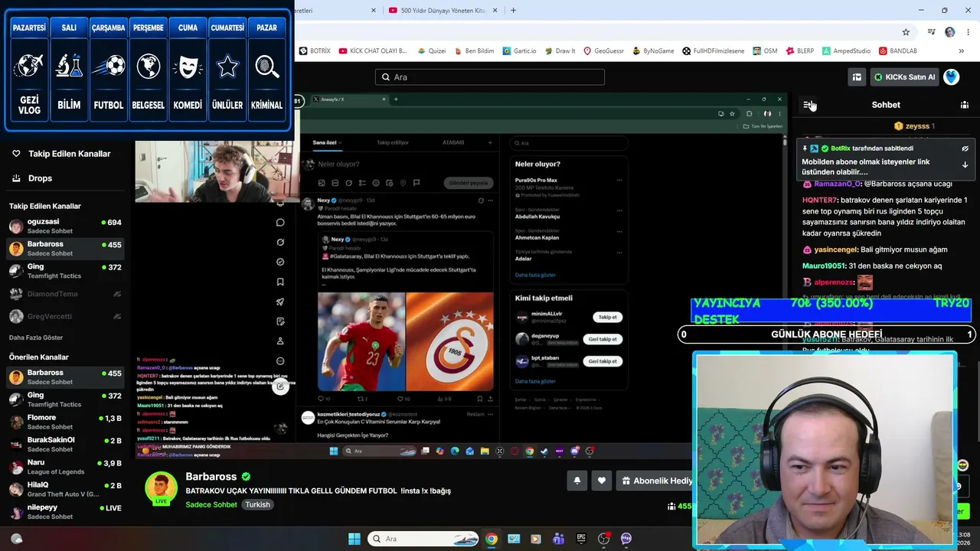The image size is (980, 551).
Task: Open the chat users list icon
Action: pos(965,105)
